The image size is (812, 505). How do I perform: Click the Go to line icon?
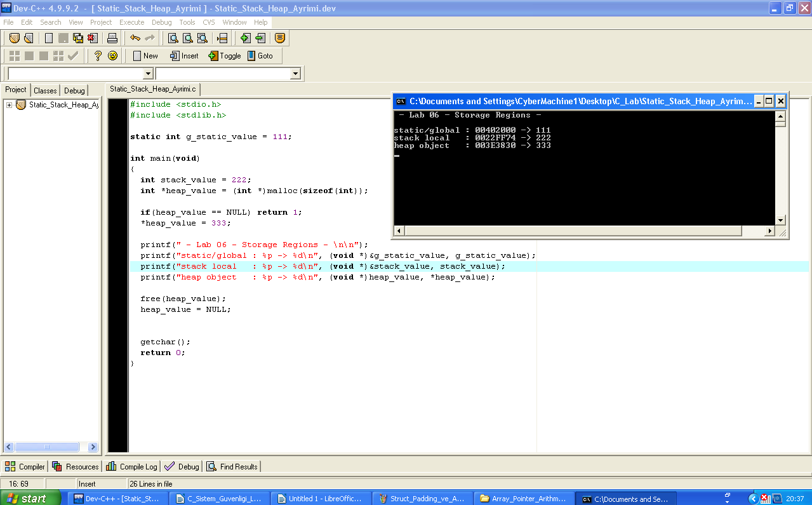pos(222,38)
